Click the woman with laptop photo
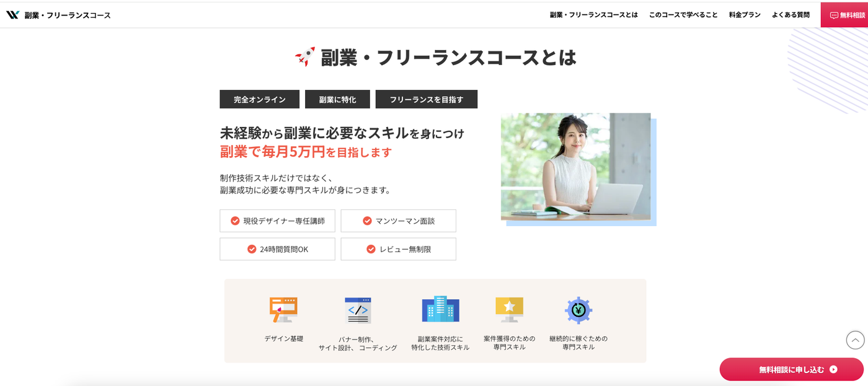Screen dimensions: 868x386 (x=575, y=167)
